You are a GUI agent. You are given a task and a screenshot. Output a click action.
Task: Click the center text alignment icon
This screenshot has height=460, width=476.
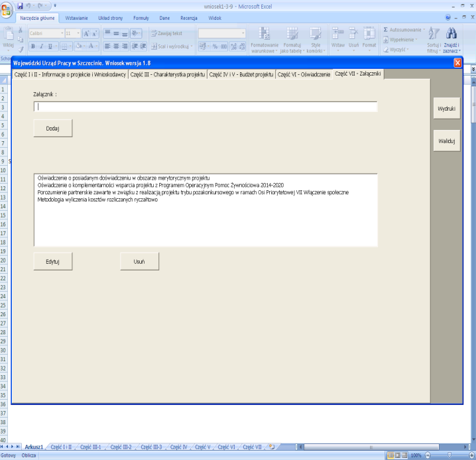point(116,46)
